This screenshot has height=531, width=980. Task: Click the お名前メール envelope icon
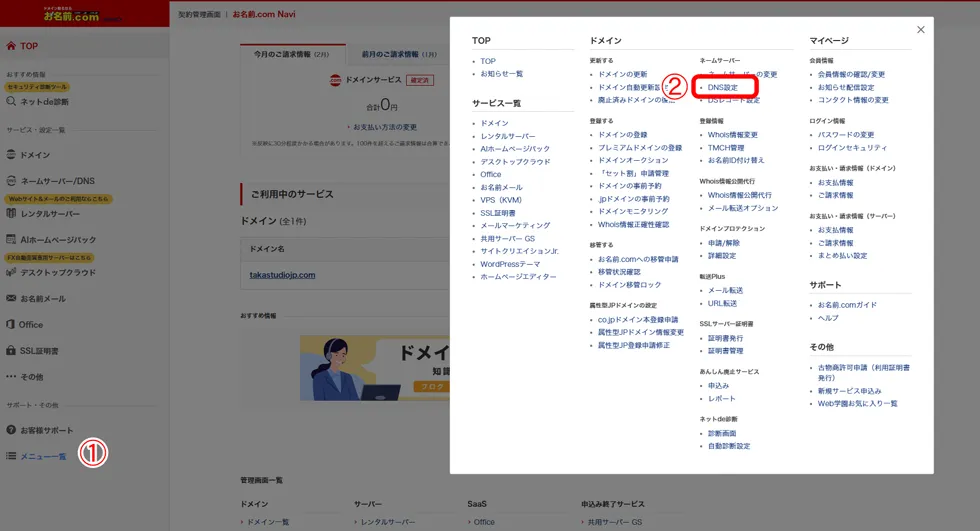pos(11,298)
